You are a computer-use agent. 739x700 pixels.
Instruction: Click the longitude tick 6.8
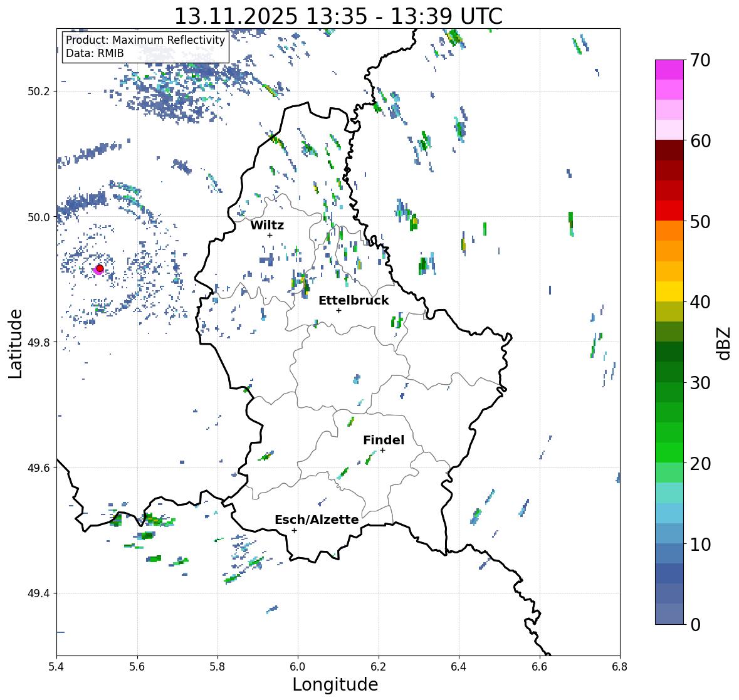(x=620, y=667)
